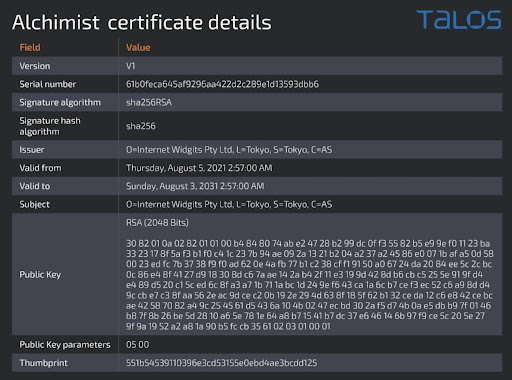The height and width of the screenshot is (380, 512).
Task: Click the public key line starting 'b8 7f 8b 26'
Action: [x=305, y=316]
